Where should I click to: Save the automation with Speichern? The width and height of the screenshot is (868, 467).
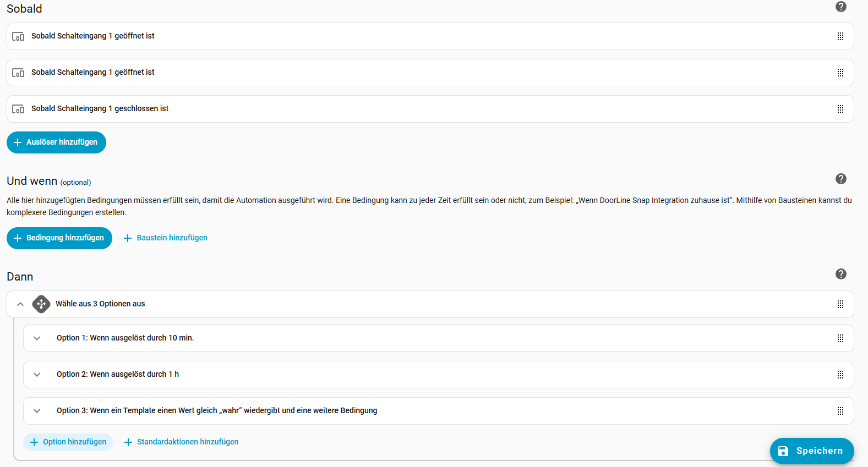click(812, 451)
